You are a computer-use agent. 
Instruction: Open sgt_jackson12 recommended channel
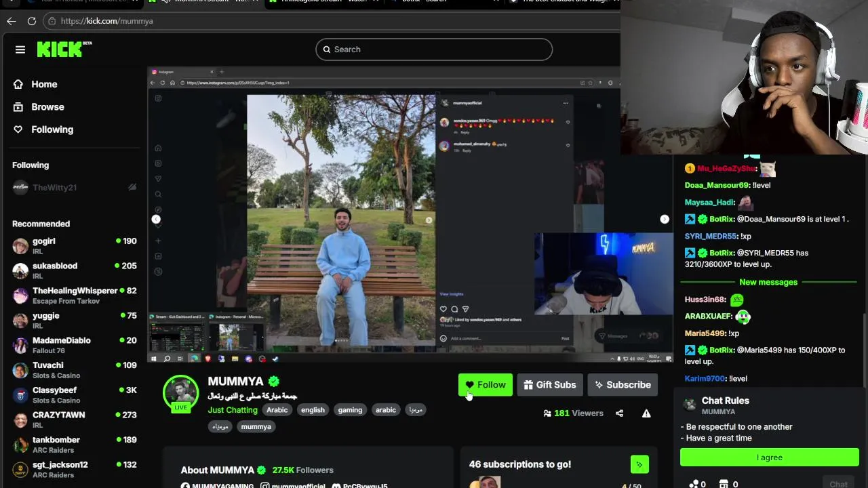75,469
